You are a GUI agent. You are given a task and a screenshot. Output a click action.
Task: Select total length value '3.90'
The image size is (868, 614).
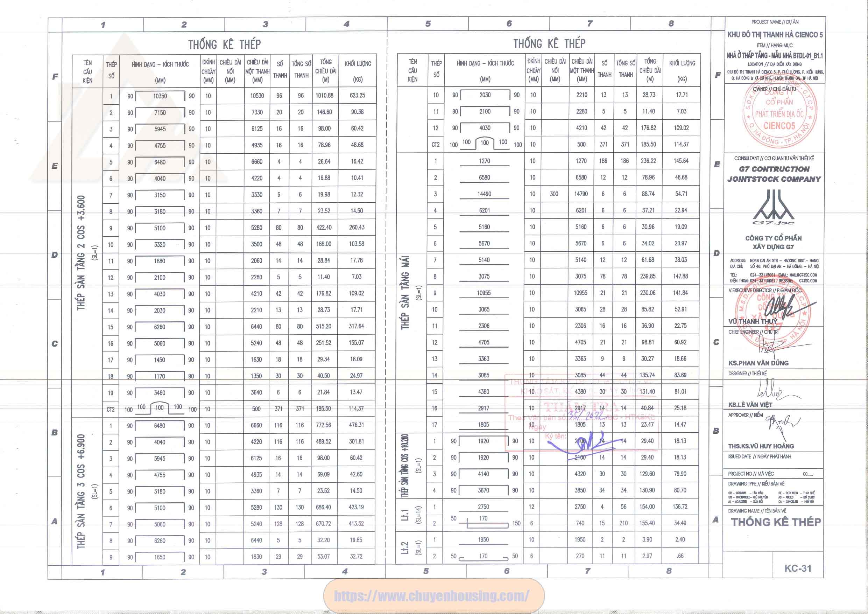coord(647,539)
